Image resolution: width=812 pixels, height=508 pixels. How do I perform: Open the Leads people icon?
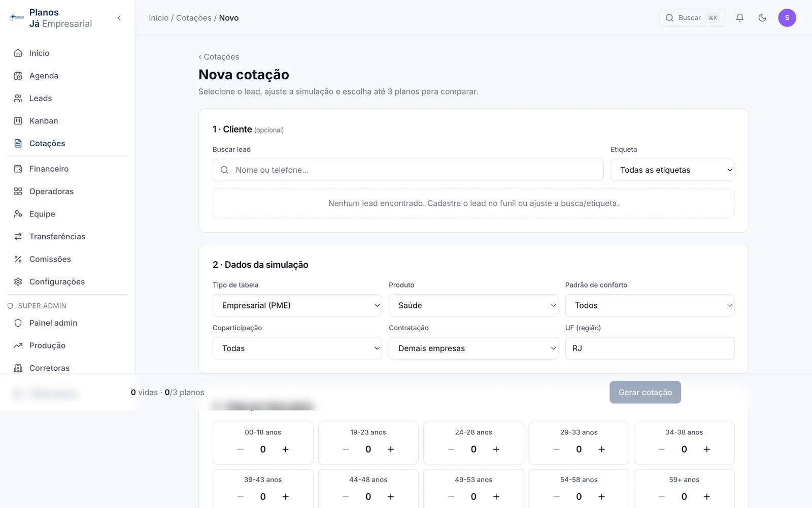coord(18,98)
